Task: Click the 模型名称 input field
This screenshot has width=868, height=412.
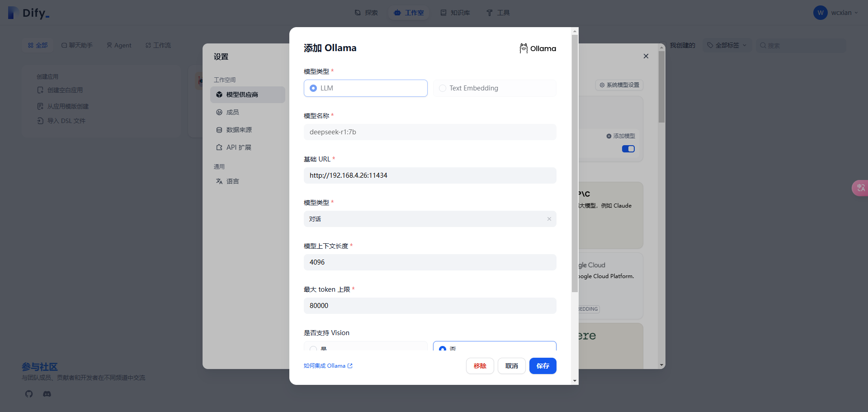Action: click(430, 132)
